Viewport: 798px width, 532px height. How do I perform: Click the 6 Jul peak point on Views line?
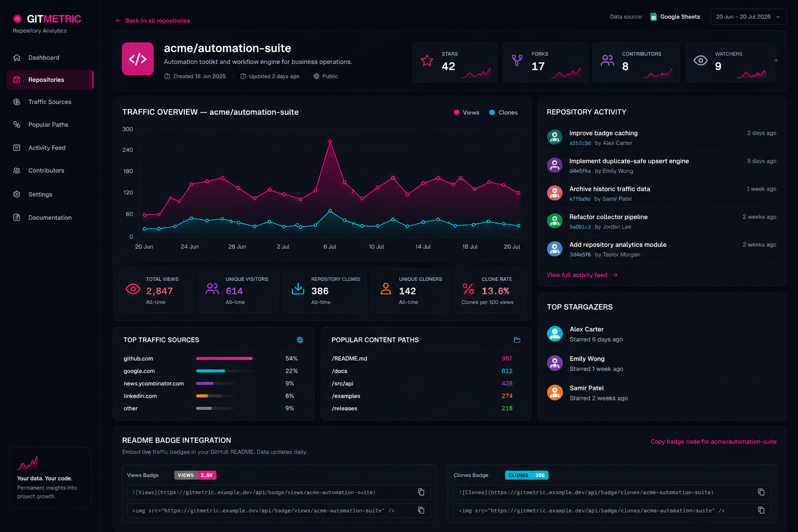tap(330, 141)
